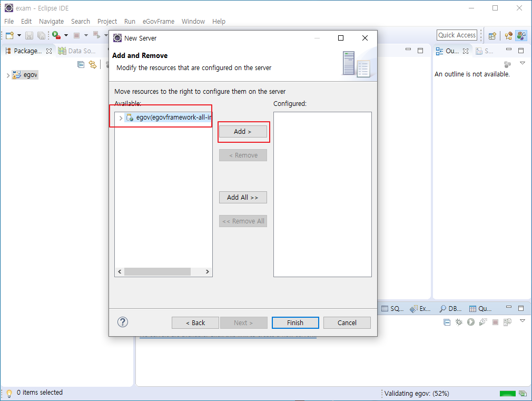
Task: Click the Finish button
Action: click(295, 322)
